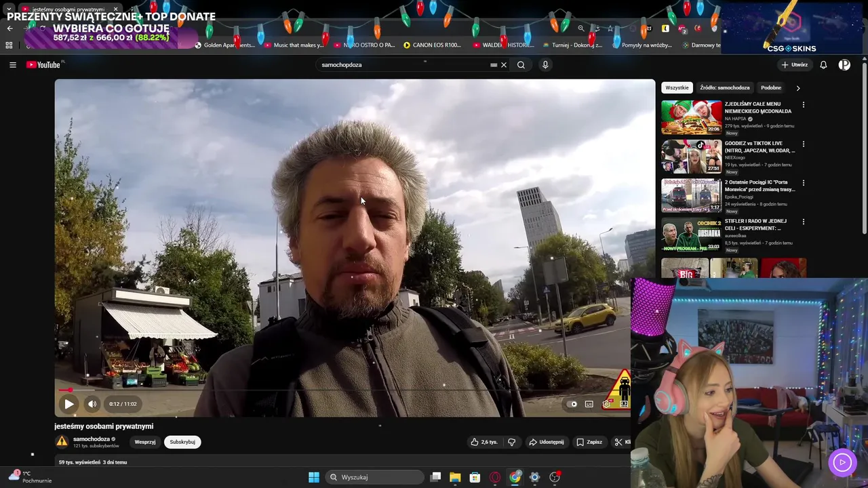Image resolution: width=868 pixels, height=488 pixels.
Task: Zoom indicator magnifier icon in address bar
Action: coord(581,28)
